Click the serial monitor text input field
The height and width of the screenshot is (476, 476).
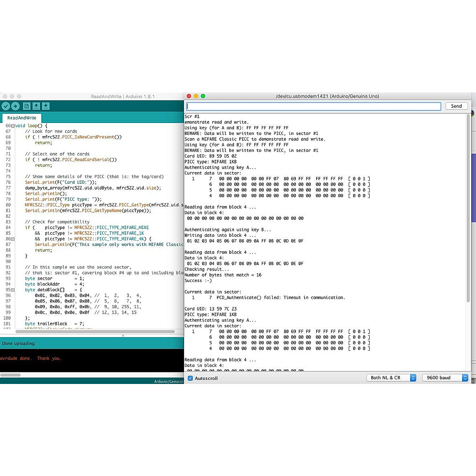tap(313, 106)
